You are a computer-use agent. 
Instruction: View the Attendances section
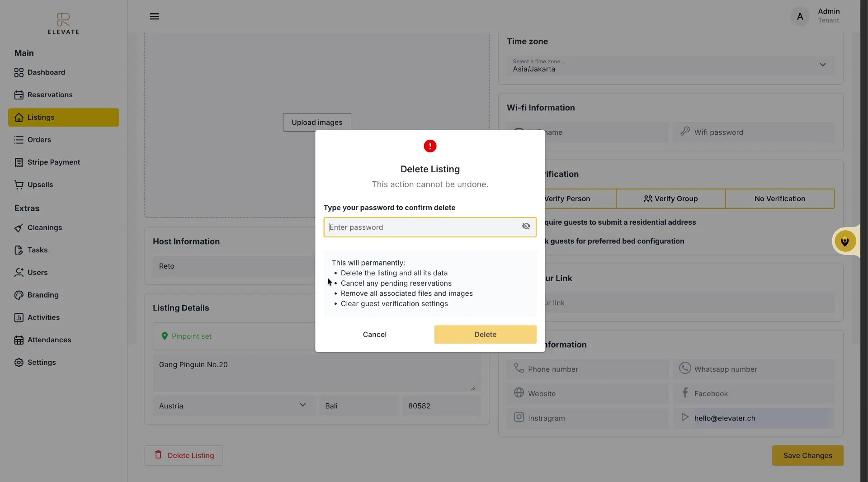49,340
